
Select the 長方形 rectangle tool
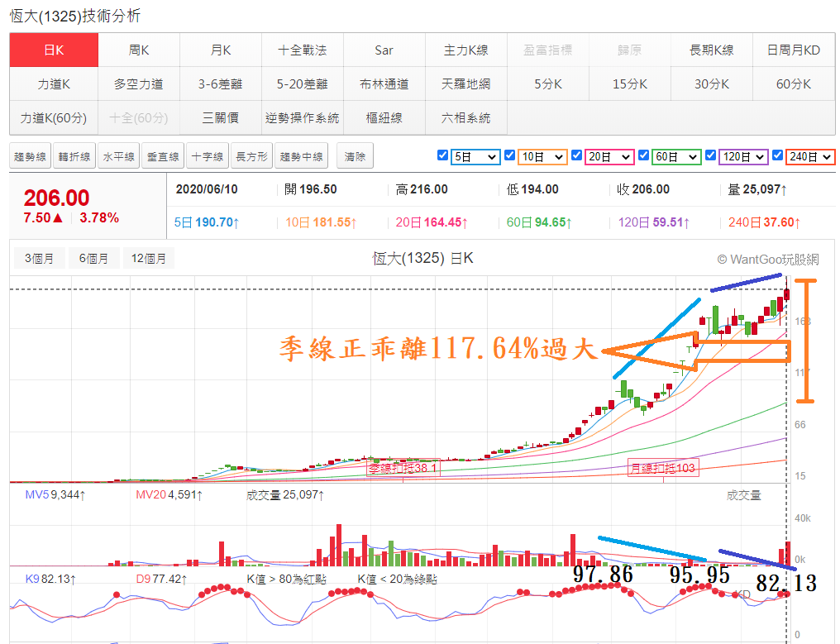[x=252, y=156]
